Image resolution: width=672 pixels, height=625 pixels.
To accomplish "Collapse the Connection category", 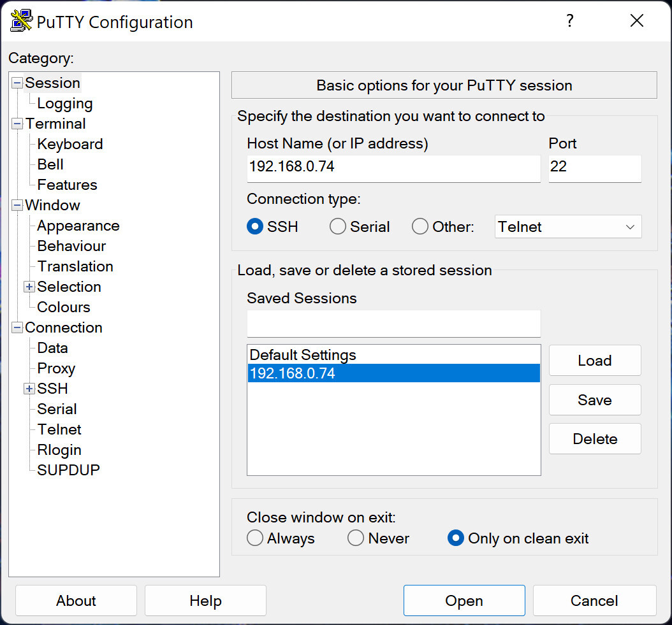I will 17,327.
